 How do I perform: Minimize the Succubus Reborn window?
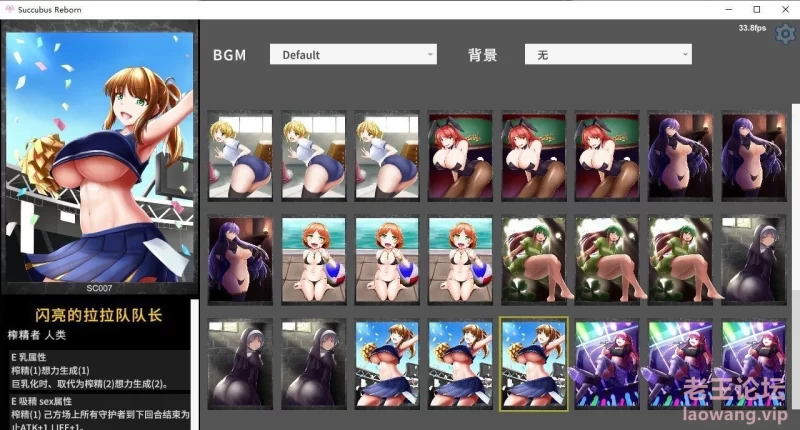point(729,9)
